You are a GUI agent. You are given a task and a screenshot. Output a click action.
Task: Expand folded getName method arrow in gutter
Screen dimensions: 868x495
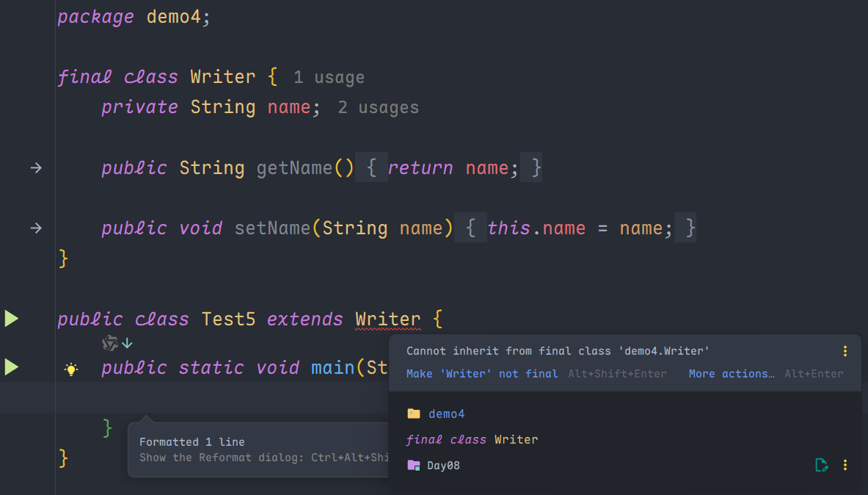coord(36,168)
